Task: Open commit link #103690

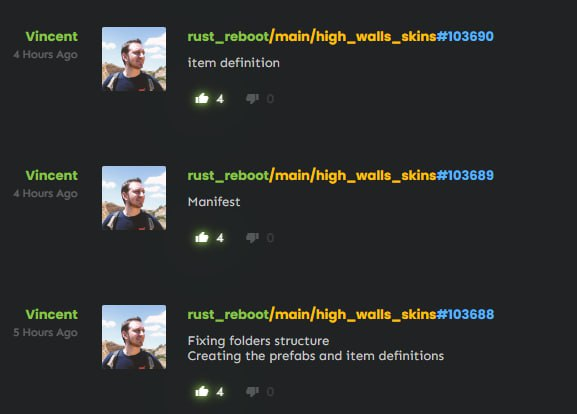Action: coord(465,36)
